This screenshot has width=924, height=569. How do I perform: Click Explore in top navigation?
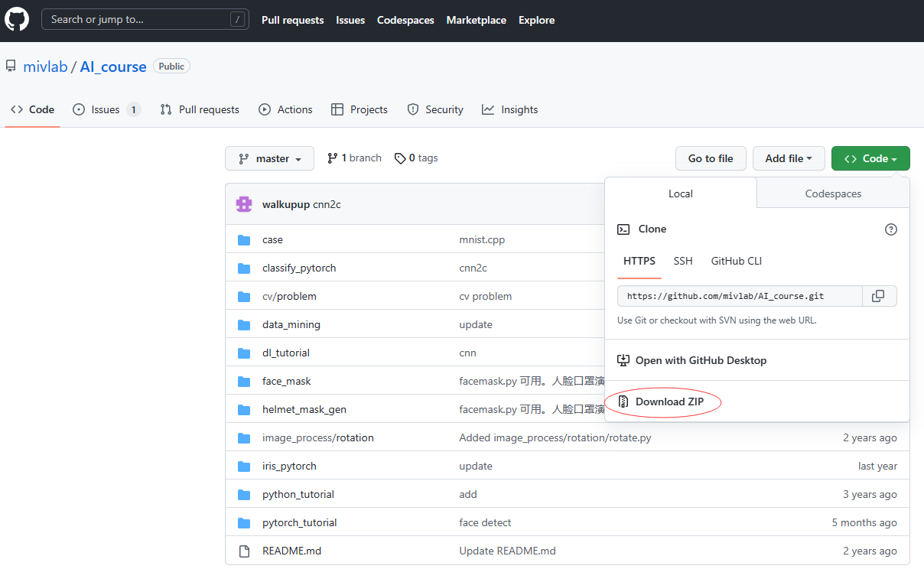point(537,21)
